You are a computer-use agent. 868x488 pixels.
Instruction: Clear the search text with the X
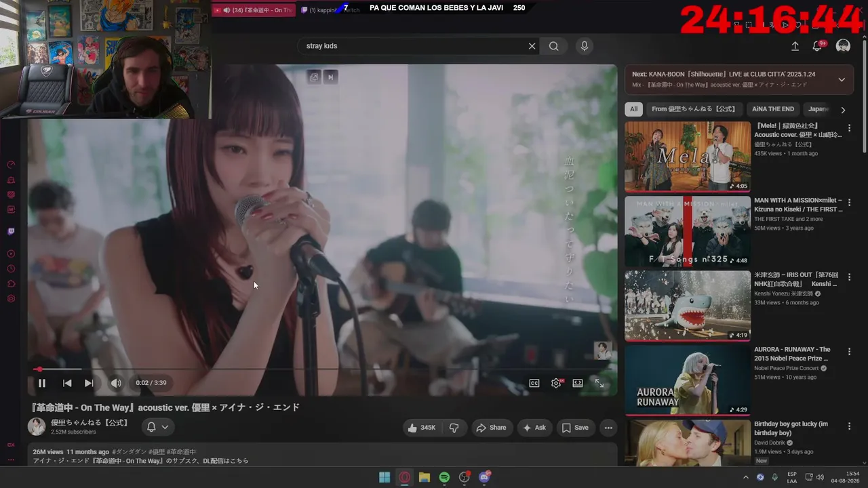point(532,46)
